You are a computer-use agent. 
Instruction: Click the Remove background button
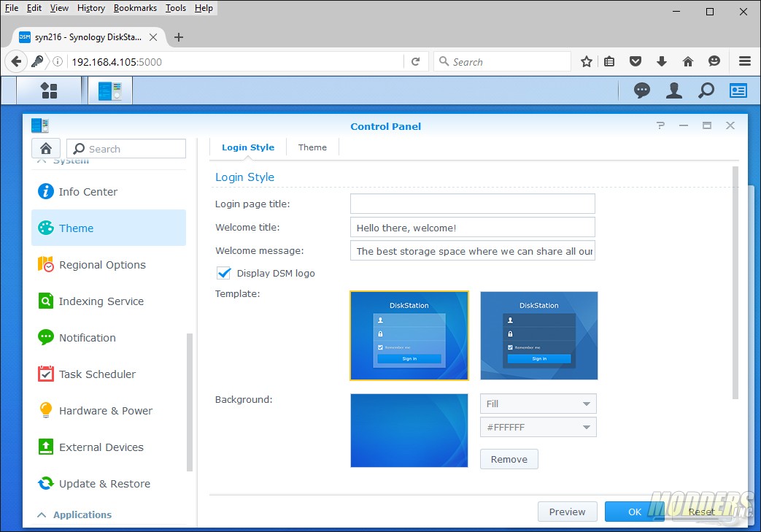click(509, 459)
